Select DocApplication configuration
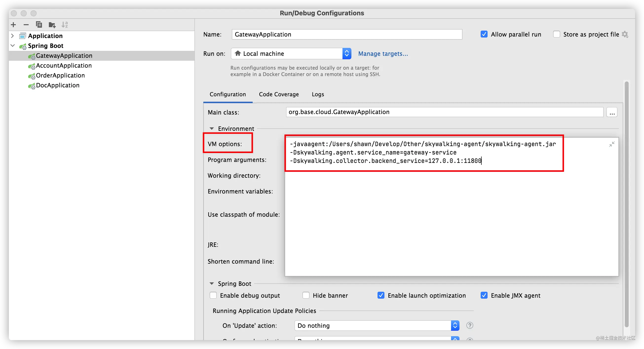Image resolution: width=644 pixels, height=349 pixels. pyautogui.click(x=57, y=85)
